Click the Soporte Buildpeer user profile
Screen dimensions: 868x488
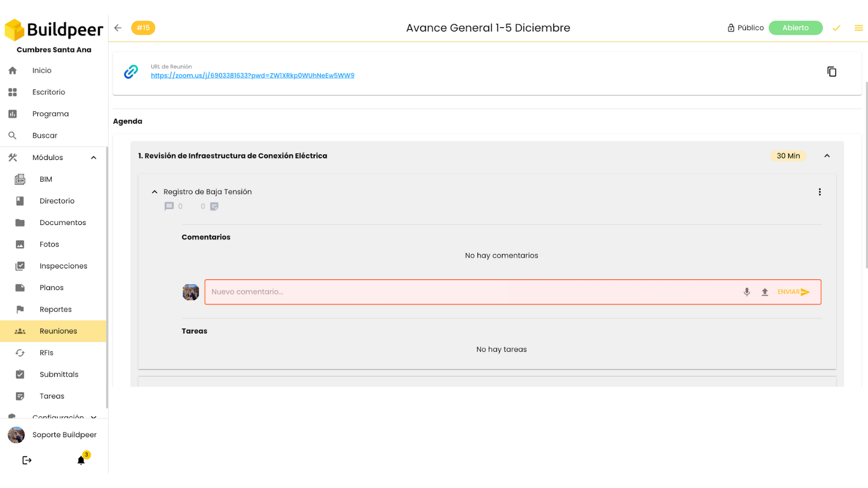click(x=53, y=435)
